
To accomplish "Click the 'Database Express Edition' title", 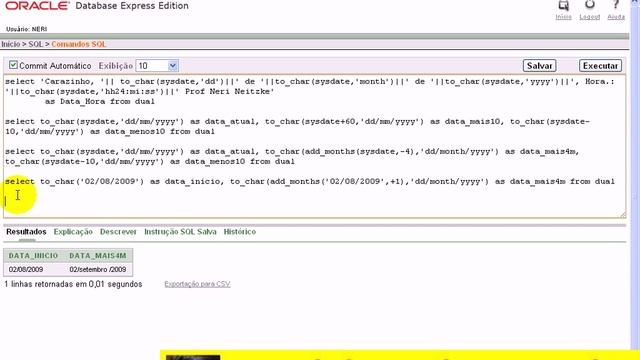I will 132,6.
